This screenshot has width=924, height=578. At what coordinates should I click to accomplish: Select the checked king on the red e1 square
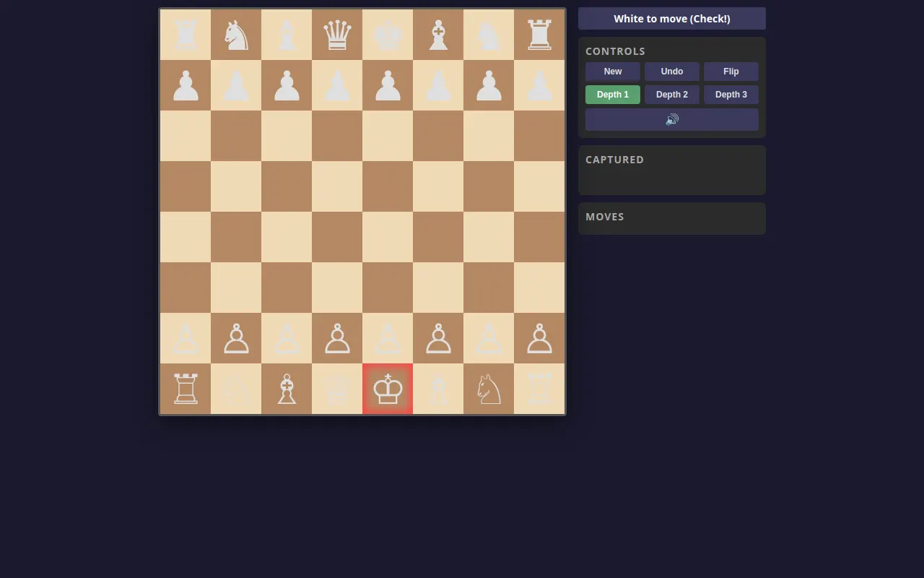388,389
